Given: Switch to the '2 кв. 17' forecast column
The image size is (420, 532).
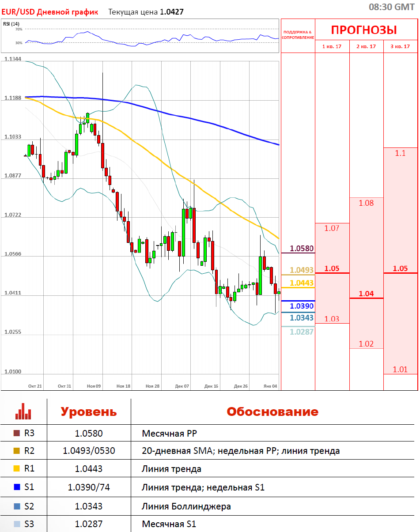Looking at the screenshot, I should click(366, 46).
